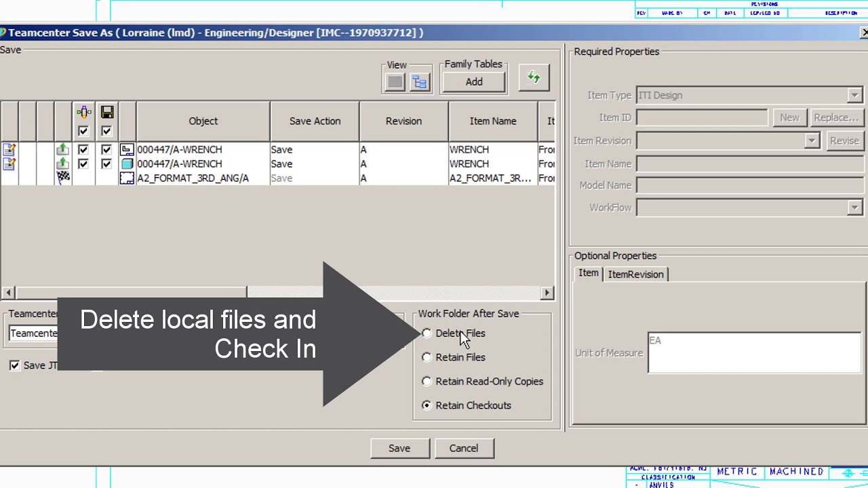Click the modified-document icon in the top WRENCH row
Screen dimensions: 868x488
9,149
